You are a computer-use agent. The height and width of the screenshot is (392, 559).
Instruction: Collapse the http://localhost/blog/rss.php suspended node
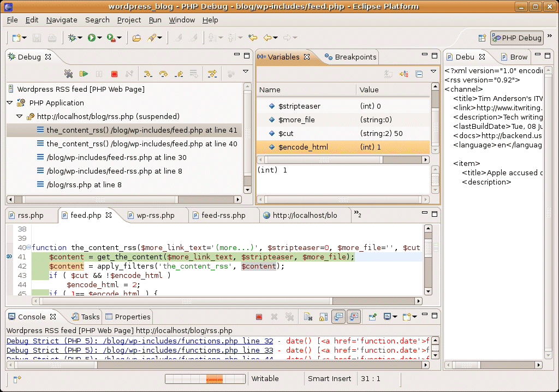(19, 116)
